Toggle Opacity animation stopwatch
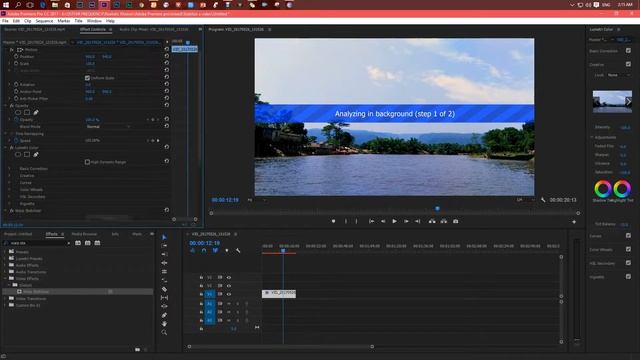The image size is (640, 360). (x=16, y=120)
